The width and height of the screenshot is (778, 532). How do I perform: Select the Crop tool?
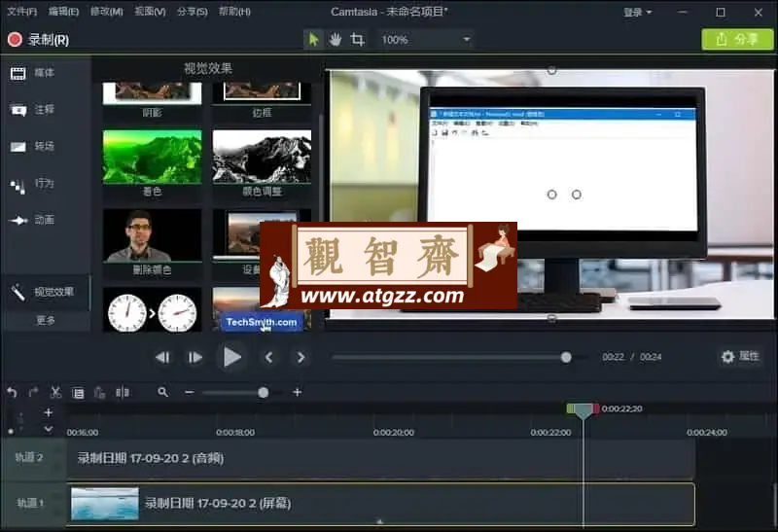(x=357, y=39)
